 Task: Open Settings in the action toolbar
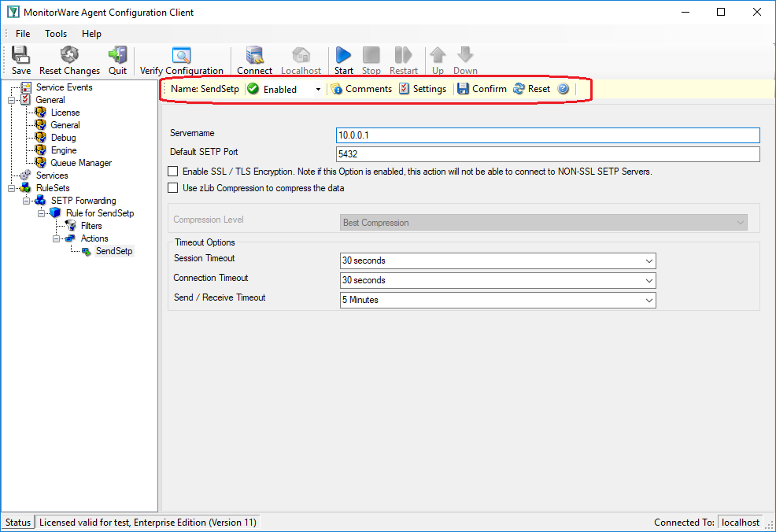(423, 89)
